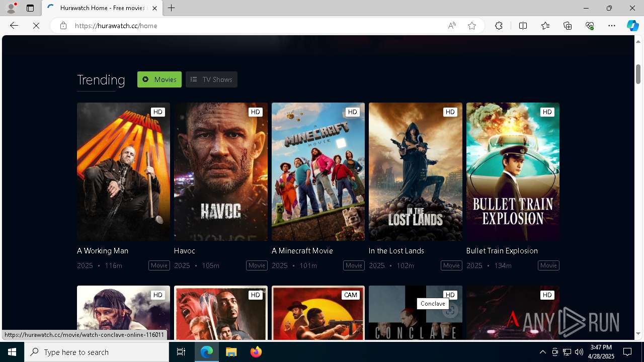644x362 pixels.
Task: Close the Hurawatch Home tab
Action: click(x=154, y=8)
